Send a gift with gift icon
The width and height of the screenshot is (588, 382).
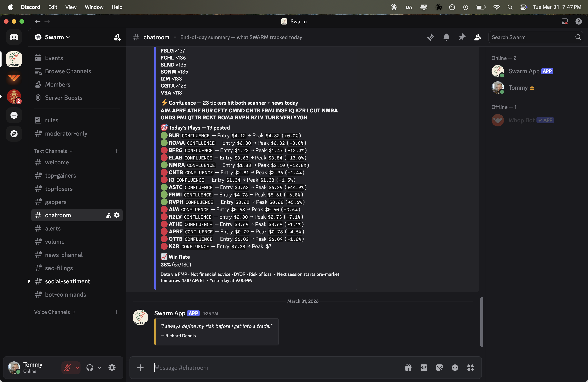pos(408,368)
